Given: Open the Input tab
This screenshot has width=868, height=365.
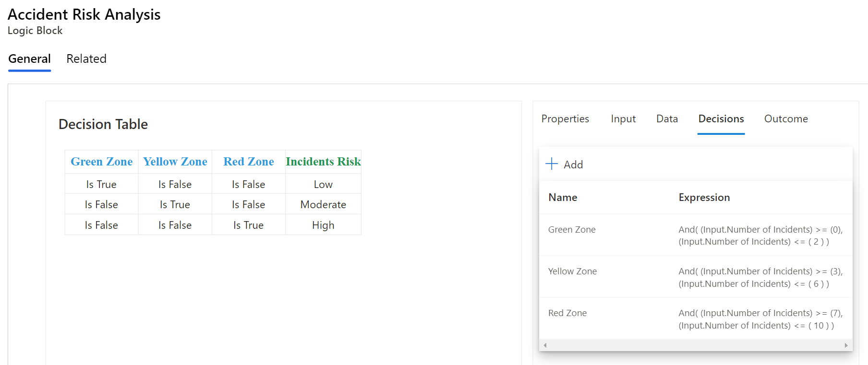Looking at the screenshot, I should point(623,119).
